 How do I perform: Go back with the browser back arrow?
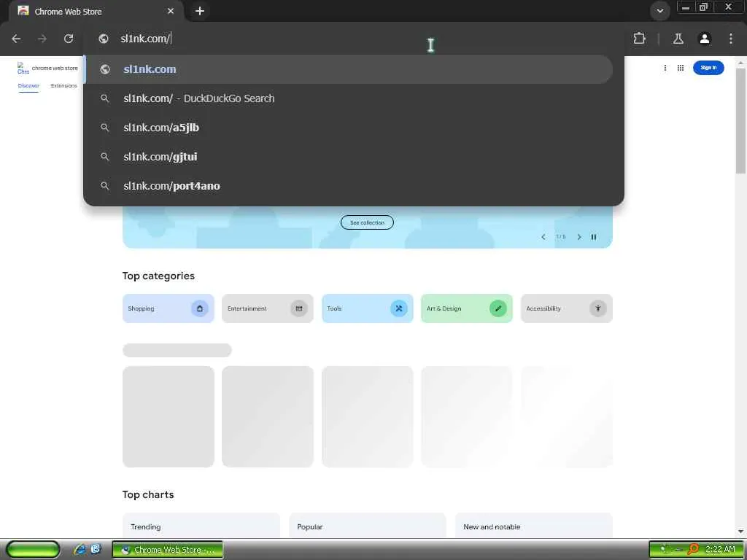pyautogui.click(x=16, y=39)
